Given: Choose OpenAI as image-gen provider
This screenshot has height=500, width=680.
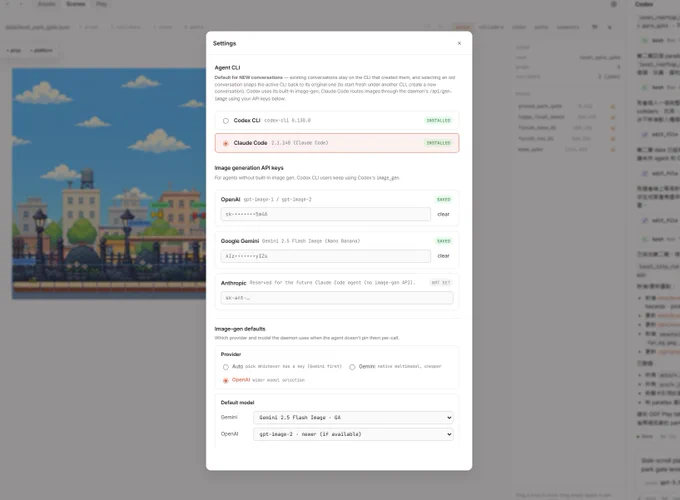Looking at the screenshot, I should click(x=226, y=380).
